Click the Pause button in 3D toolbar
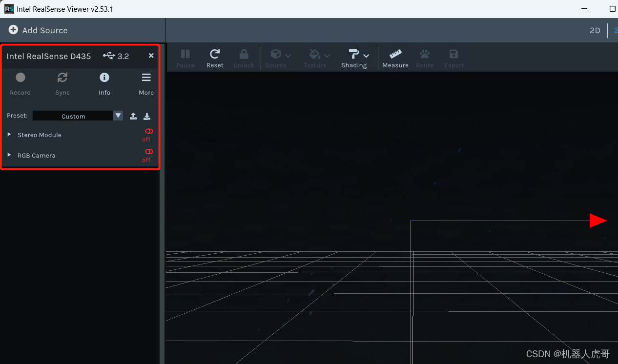Viewport: 618px width, 364px height. point(185,58)
